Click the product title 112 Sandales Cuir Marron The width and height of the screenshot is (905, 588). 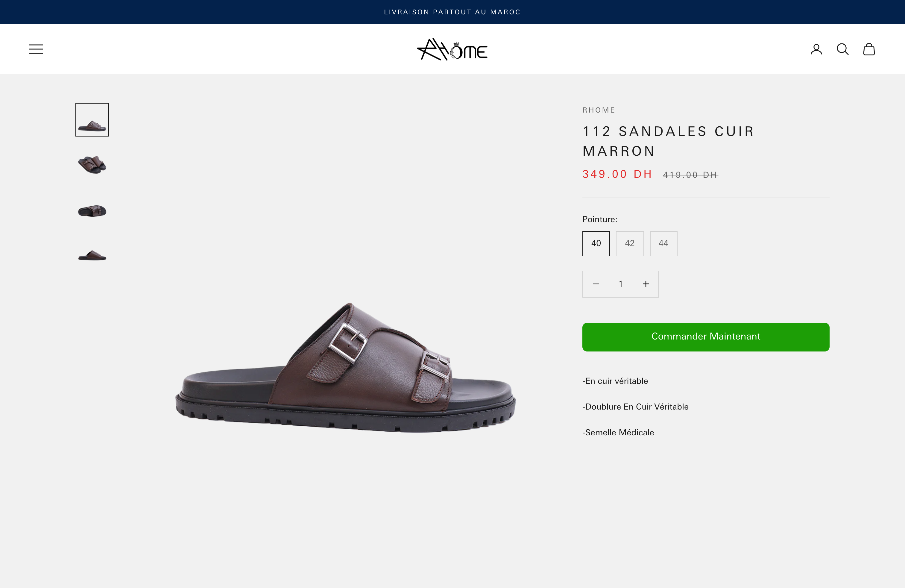tap(668, 141)
